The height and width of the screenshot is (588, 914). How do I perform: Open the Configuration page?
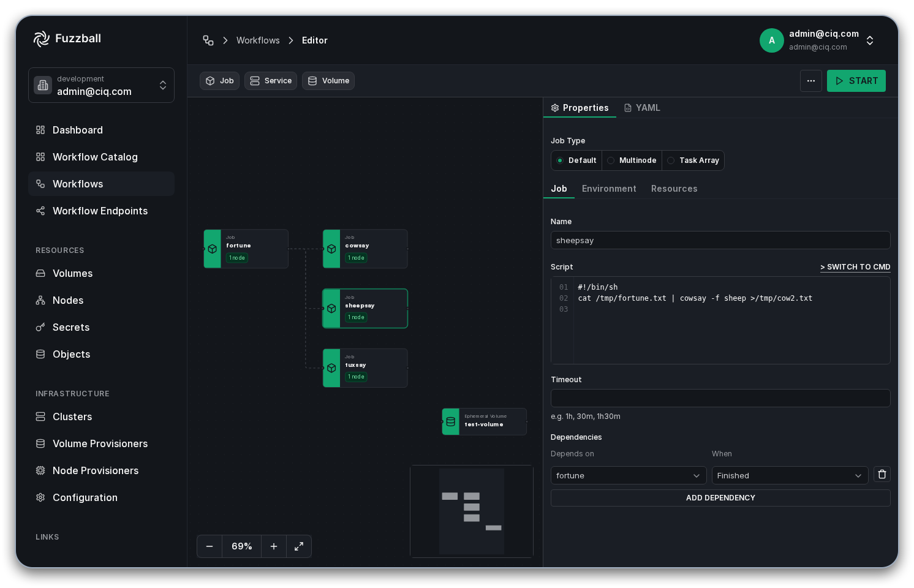tap(101, 497)
